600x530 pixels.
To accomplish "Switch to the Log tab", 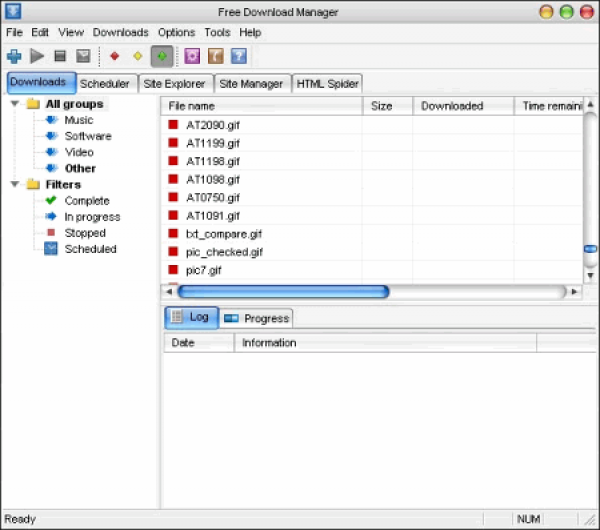I will pyautogui.click(x=192, y=317).
